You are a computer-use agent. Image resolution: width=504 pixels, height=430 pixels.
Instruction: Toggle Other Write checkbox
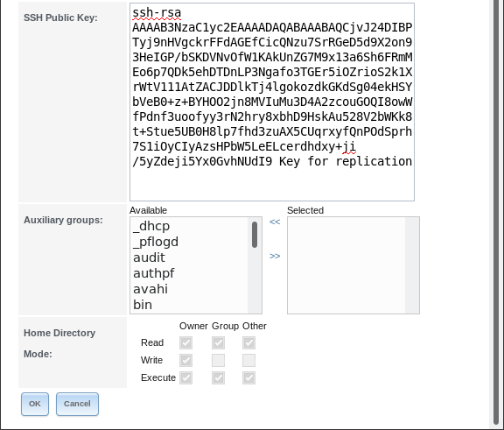pos(248,360)
